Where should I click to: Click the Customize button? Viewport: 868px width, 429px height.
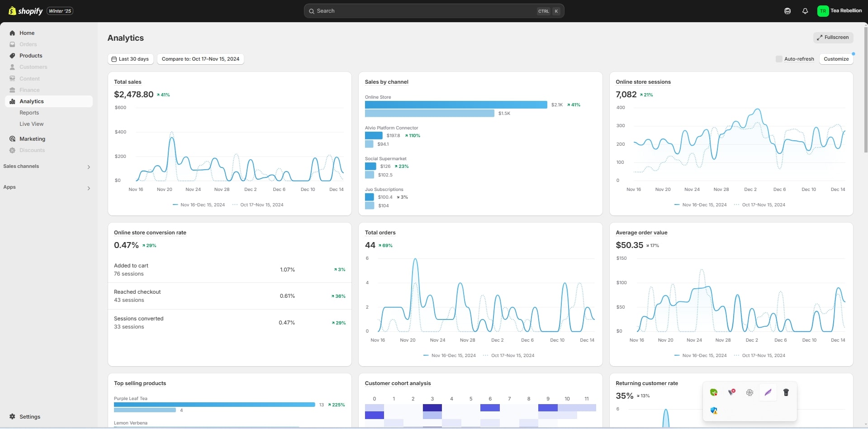836,59
